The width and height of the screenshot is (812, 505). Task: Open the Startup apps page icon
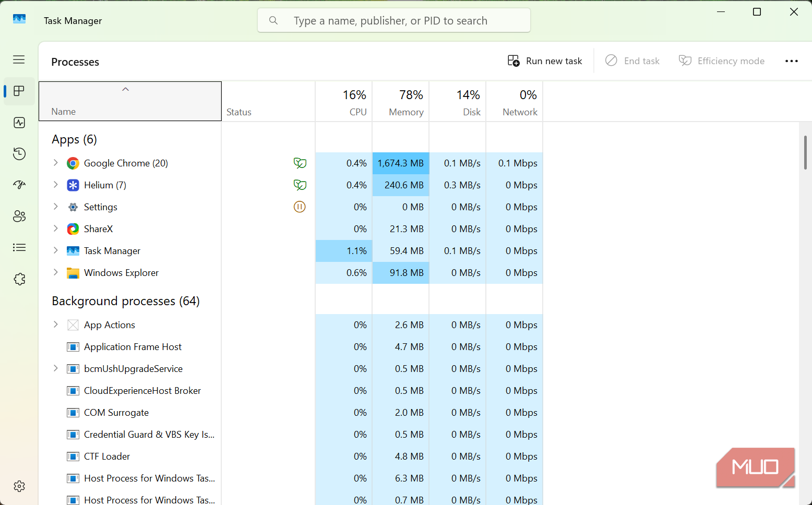(19, 185)
